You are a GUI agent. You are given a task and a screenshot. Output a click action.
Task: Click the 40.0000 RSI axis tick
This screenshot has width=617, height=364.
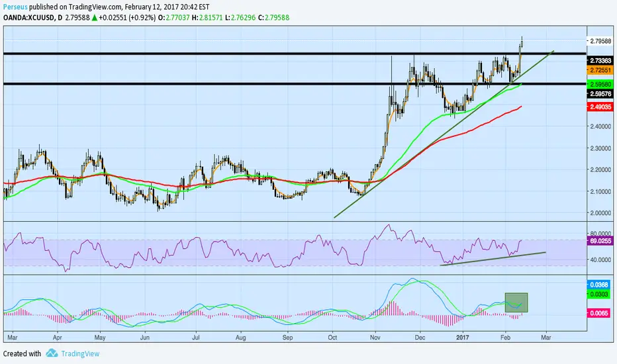point(600,259)
